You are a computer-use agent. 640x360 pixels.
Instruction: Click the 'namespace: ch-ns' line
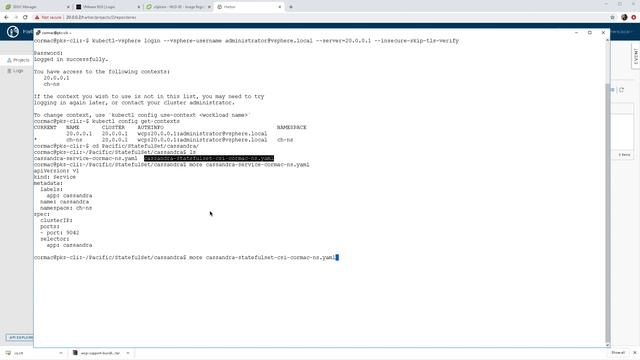(x=66, y=208)
